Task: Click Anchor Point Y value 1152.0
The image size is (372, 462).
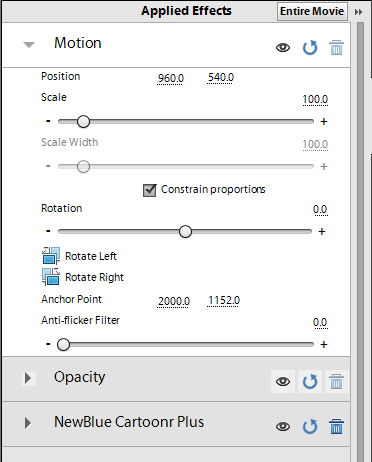Action: (224, 301)
